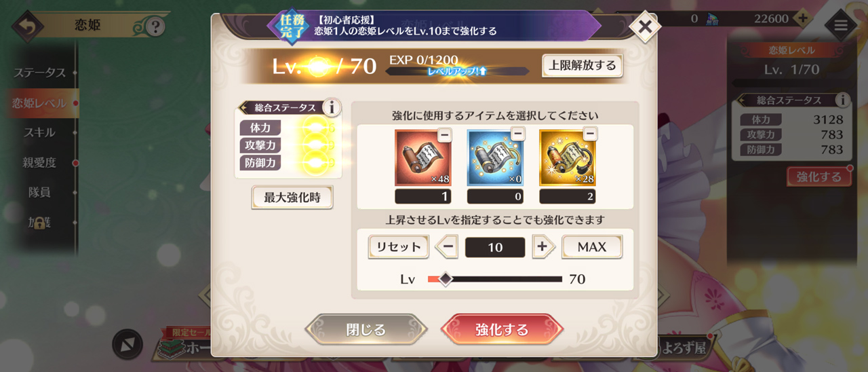868x372 pixels.
Task: Click the Lv slider track
Action: [495, 279]
